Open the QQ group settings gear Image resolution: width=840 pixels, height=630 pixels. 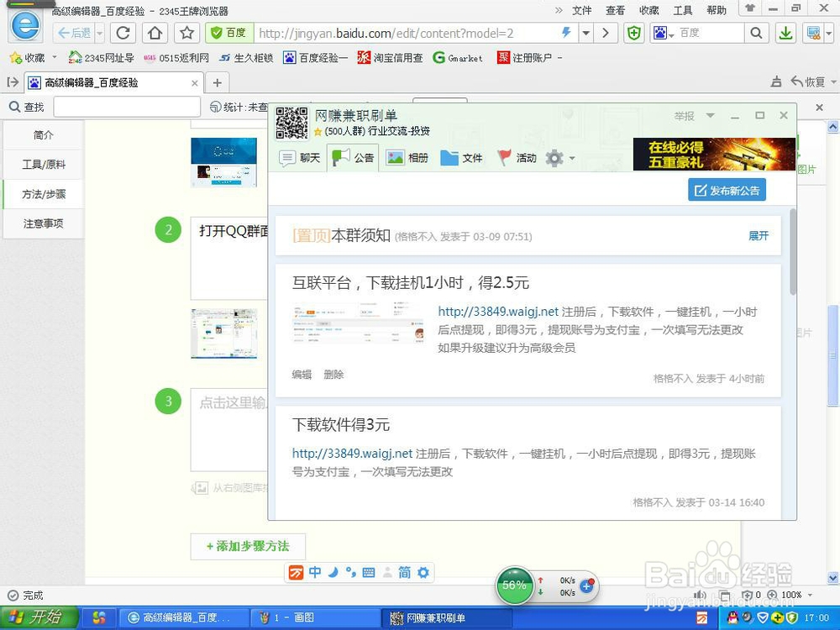tap(554, 158)
